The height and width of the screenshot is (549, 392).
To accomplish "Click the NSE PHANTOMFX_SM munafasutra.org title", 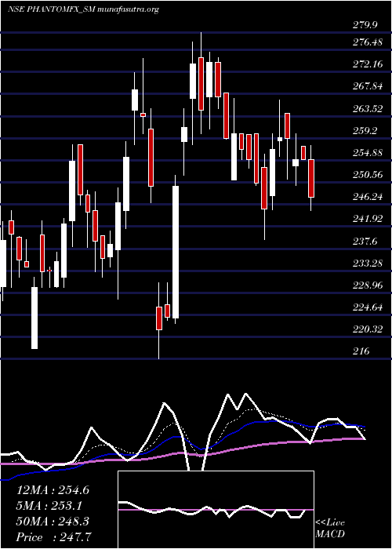I will coord(83,9).
